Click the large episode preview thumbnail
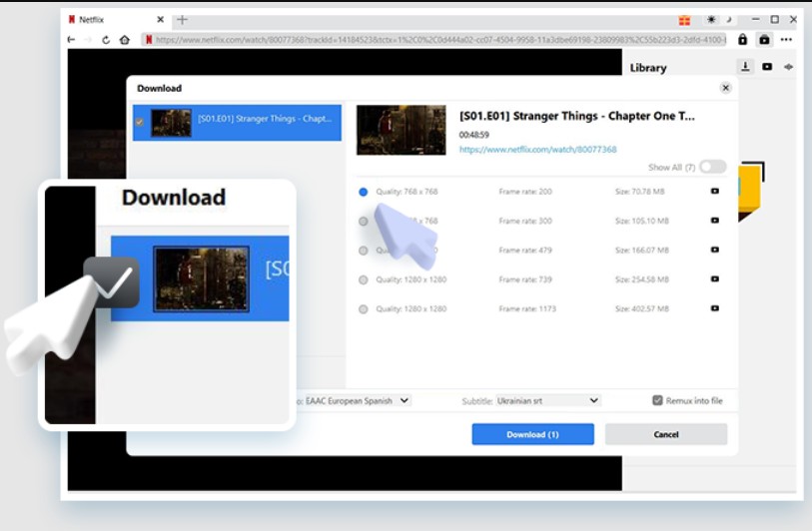The width and height of the screenshot is (812, 531). 401,130
